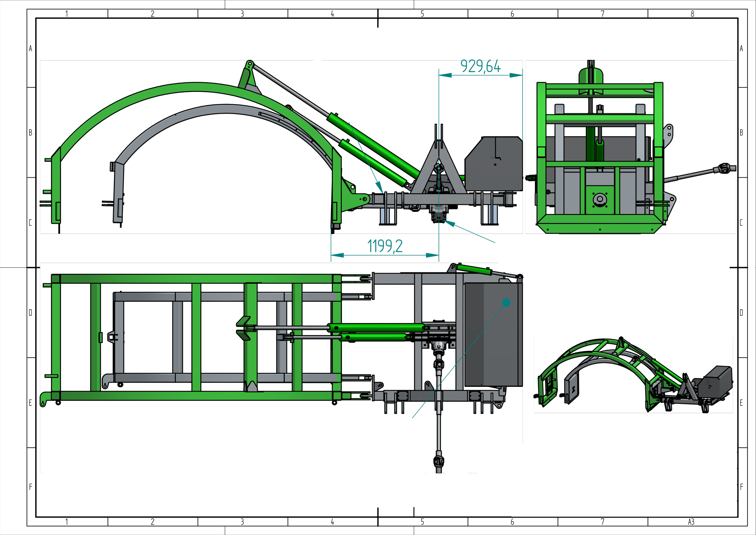Pick the green cylinder in top view center

(376, 328)
